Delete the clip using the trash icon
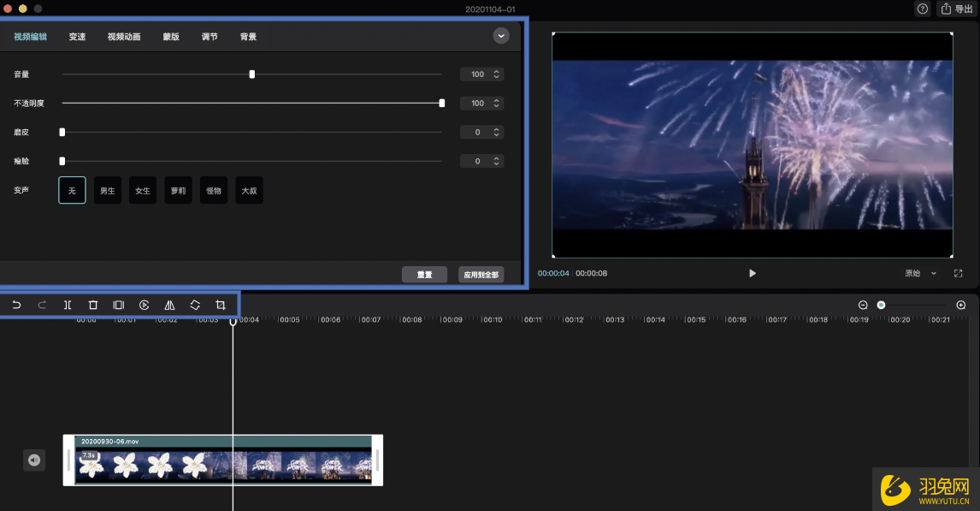This screenshot has width=980, height=511. 93,305
